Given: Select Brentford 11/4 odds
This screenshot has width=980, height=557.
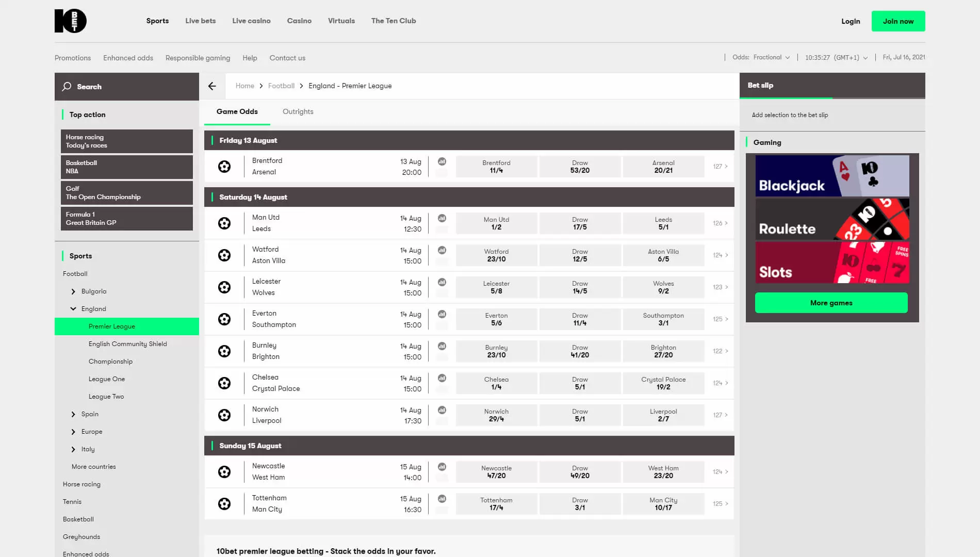Looking at the screenshot, I should click(x=496, y=167).
